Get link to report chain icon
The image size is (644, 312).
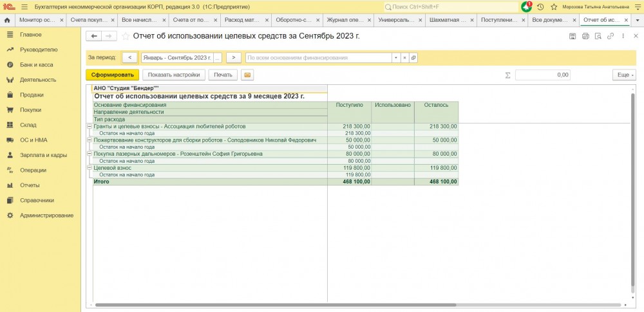pos(611,36)
